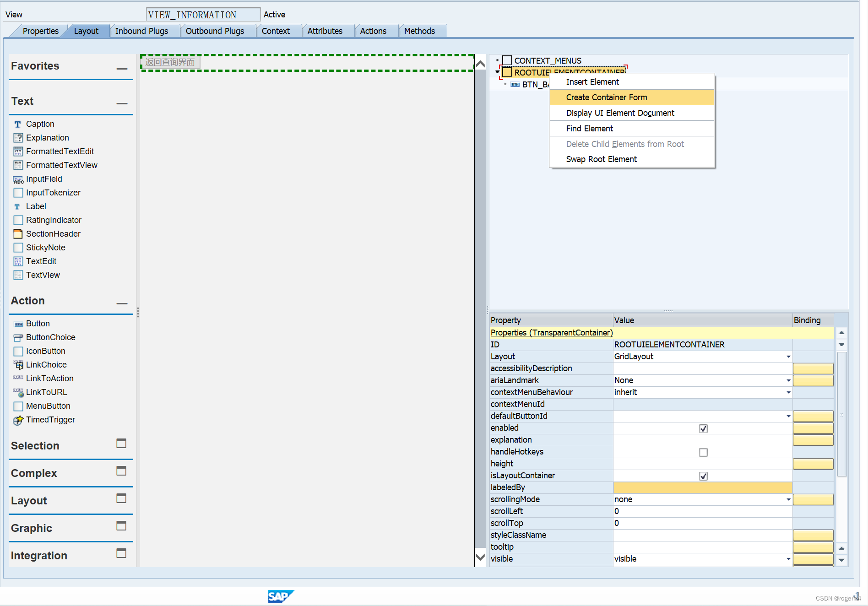868x606 pixels.
Task: Click the SAP logo
Action: click(x=281, y=596)
